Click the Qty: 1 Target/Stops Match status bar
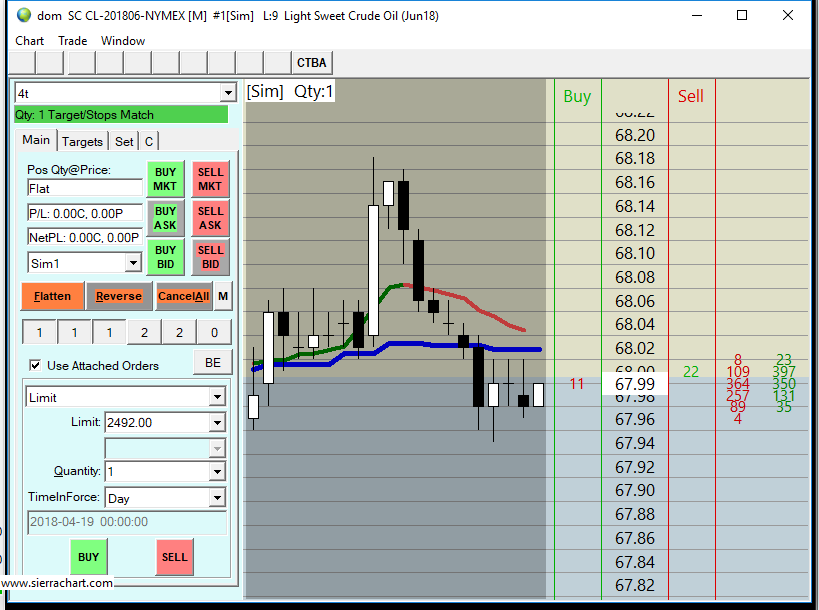 pyautogui.click(x=121, y=114)
